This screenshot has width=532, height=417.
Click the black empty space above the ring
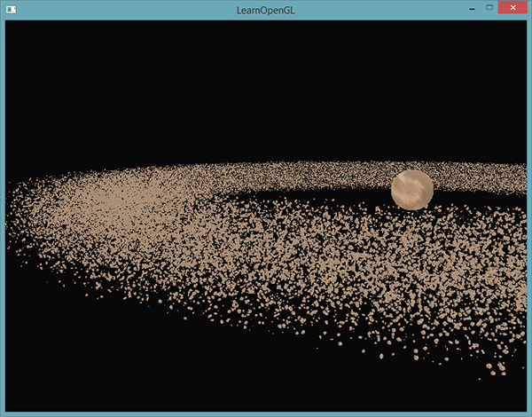coord(266,89)
